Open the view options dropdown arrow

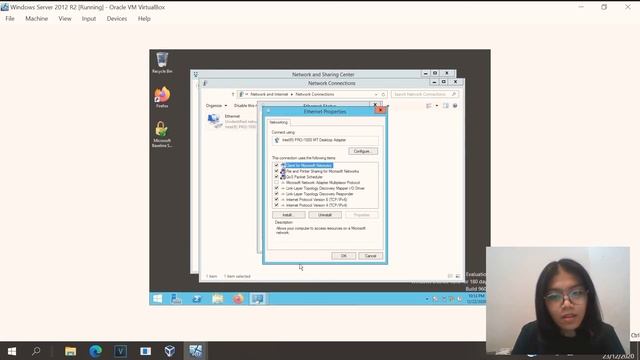point(436,106)
